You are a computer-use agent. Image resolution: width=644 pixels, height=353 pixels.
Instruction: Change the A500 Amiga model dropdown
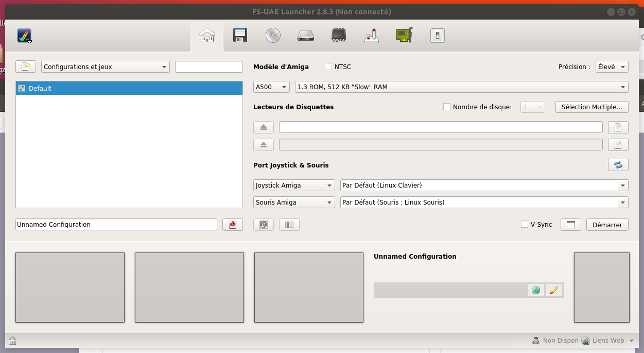click(x=271, y=87)
